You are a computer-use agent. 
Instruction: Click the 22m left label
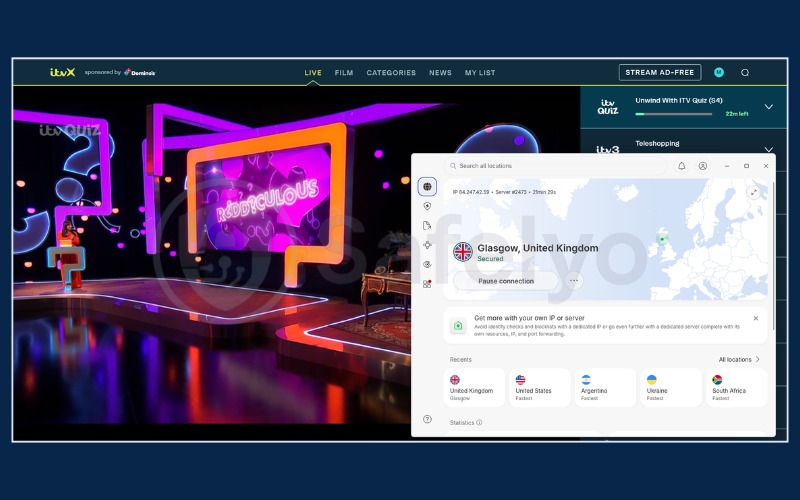click(x=737, y=114)
